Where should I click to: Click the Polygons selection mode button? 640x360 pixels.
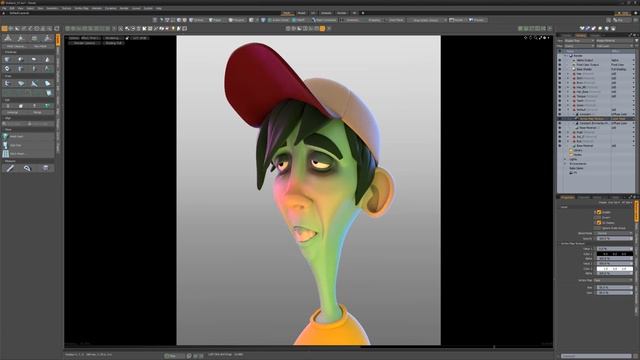[237, 20]
